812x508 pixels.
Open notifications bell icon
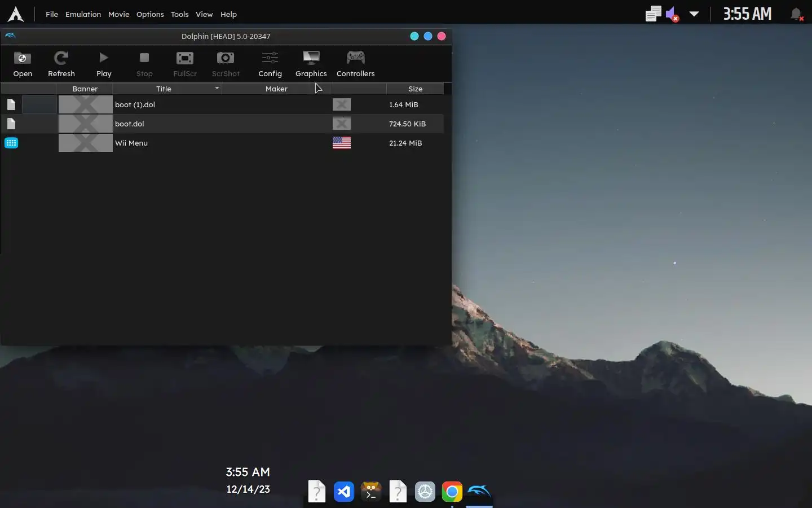click(796, 14)
